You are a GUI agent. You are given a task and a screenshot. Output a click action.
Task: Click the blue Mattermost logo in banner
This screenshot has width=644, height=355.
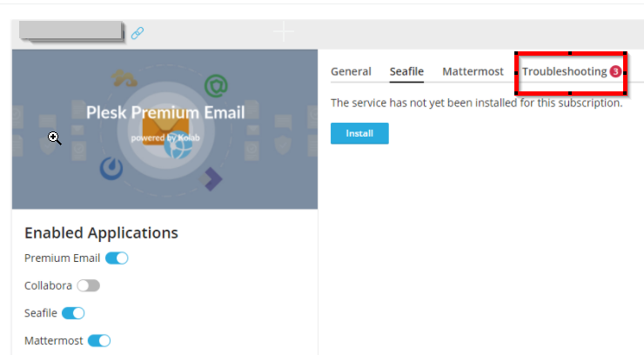[111, 169]
